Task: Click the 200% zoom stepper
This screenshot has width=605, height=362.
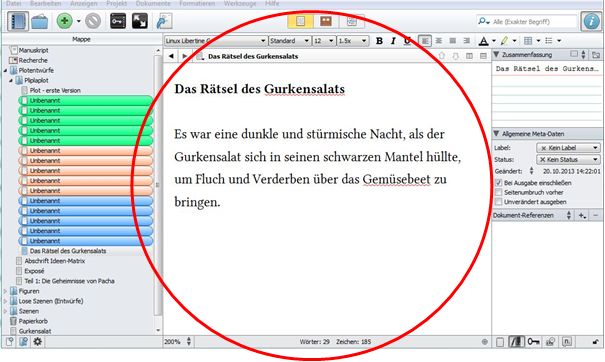Action: 189,342
